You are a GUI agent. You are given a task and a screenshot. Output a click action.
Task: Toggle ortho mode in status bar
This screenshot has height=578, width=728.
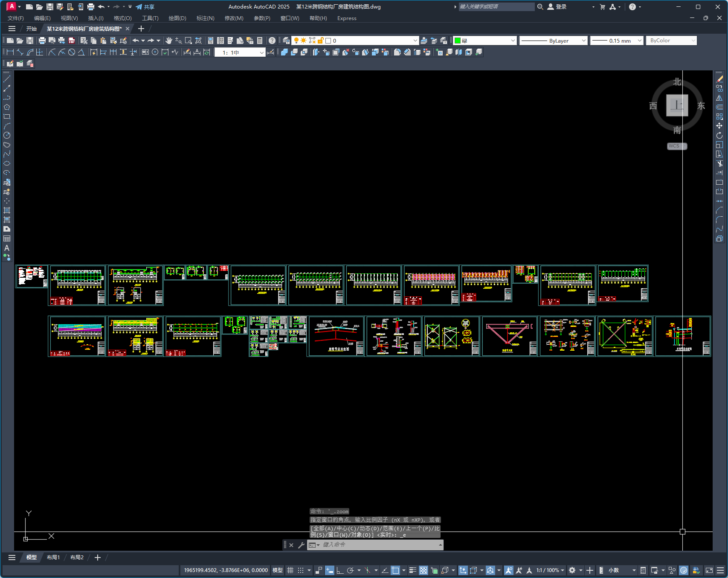pyautogui.click(x=340, y=570)
